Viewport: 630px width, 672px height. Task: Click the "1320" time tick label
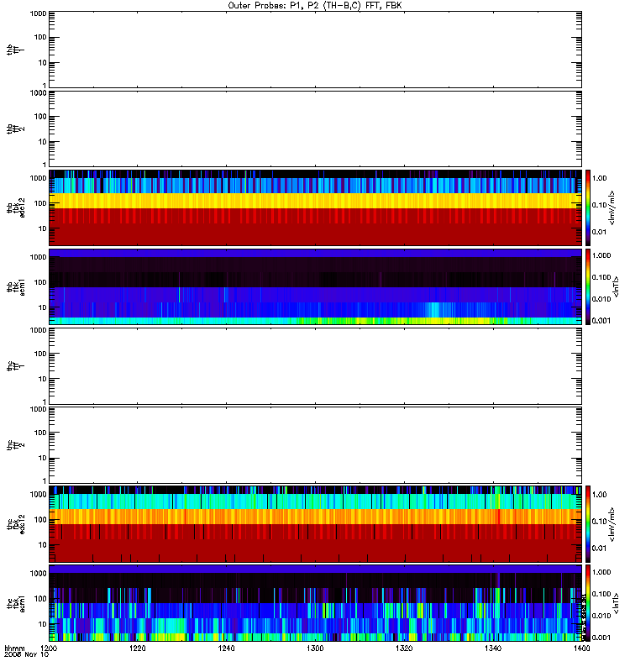click(404, 648)
